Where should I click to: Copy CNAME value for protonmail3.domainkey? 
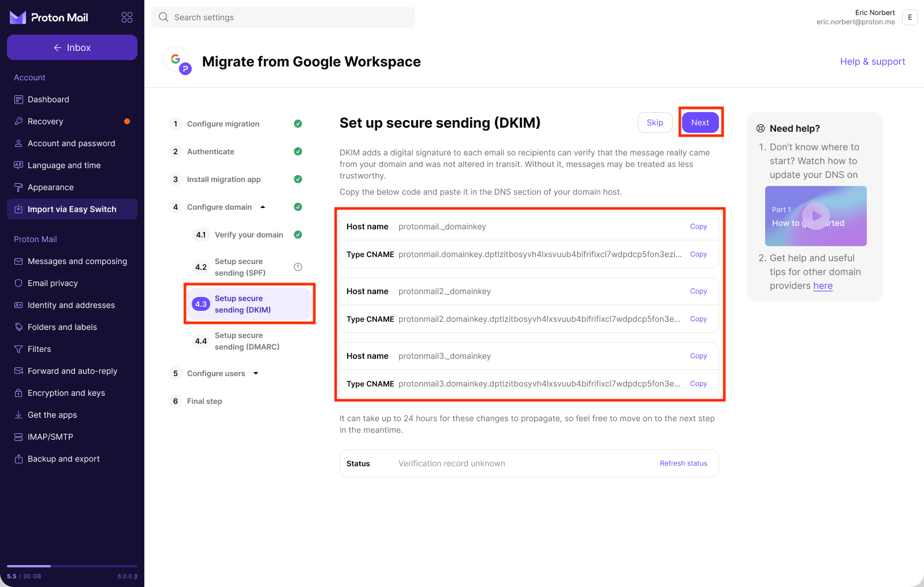click(x=699, y=384)
